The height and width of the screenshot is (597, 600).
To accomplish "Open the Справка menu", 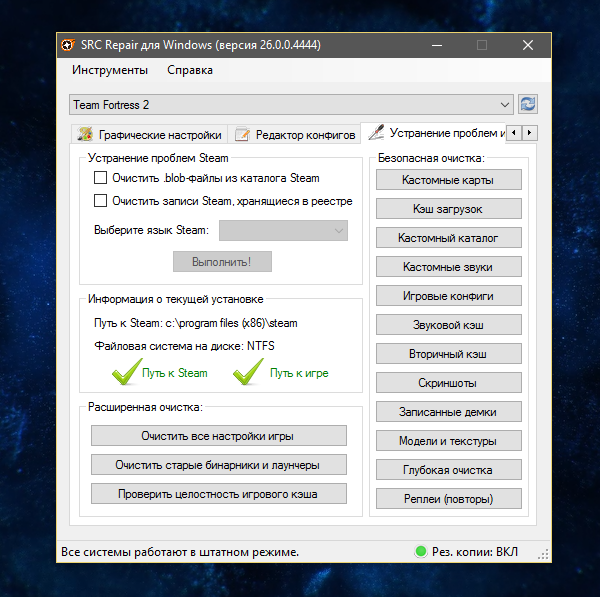I will [190, 70].
